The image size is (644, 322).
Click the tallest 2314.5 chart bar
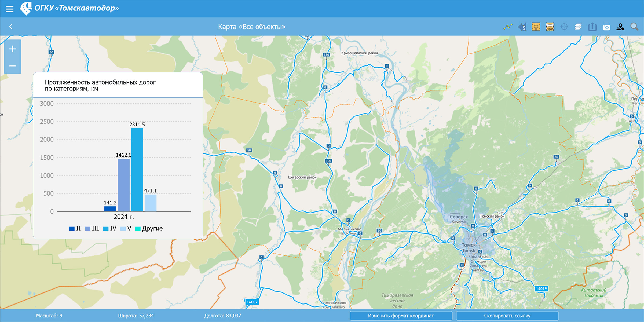pos(137,170)
